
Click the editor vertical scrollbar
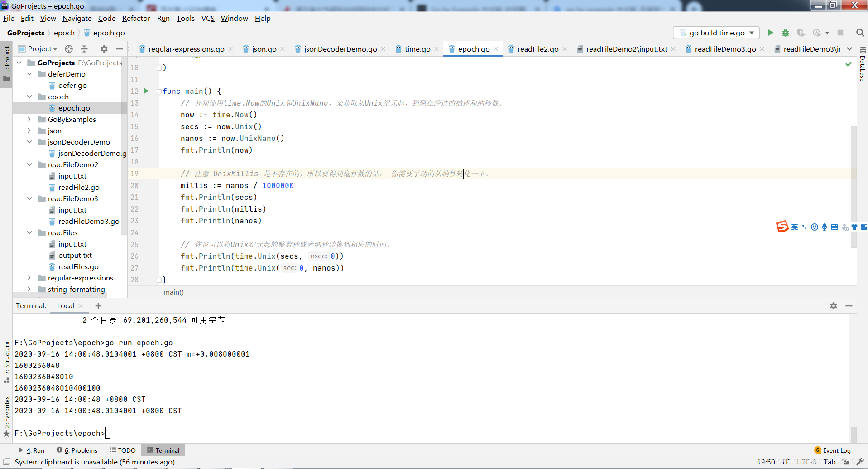tap(854, 187)
